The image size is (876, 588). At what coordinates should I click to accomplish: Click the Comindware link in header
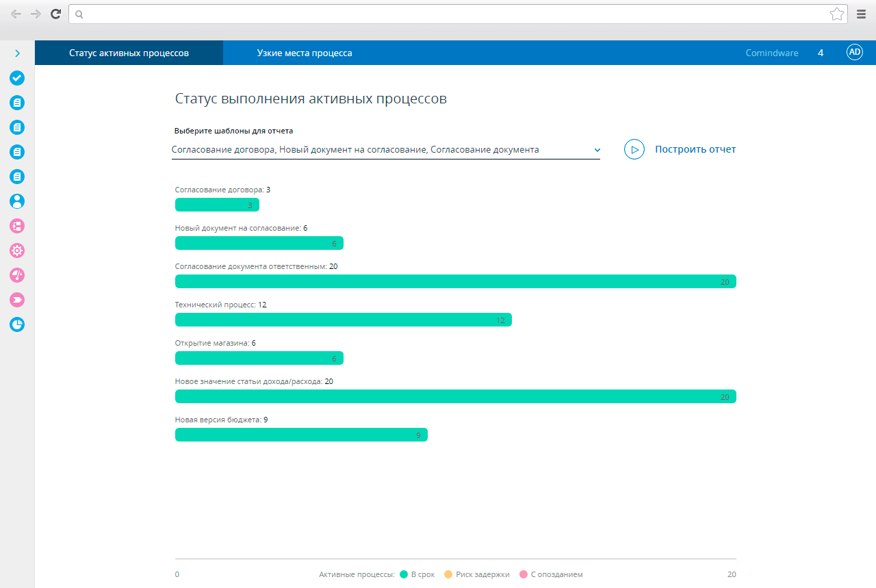tap(772, 53)
